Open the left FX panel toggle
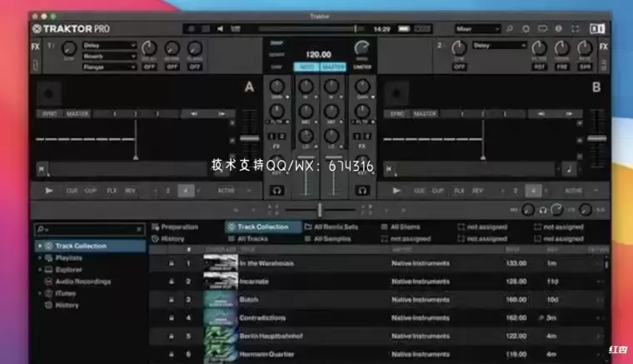633x364 pixels. click(x=36, y=47)
